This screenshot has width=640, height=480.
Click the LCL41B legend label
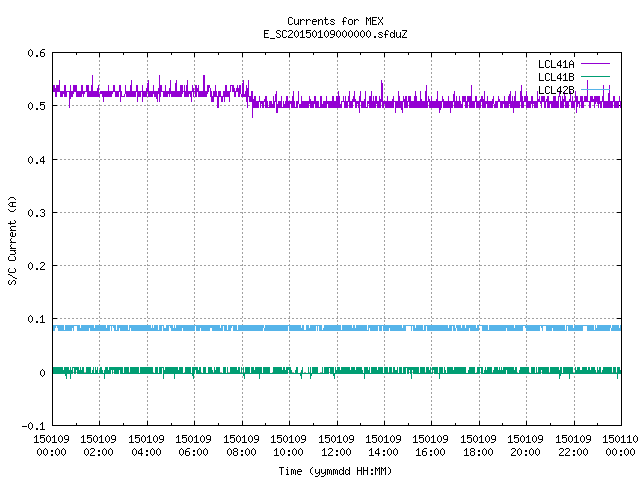556,77
